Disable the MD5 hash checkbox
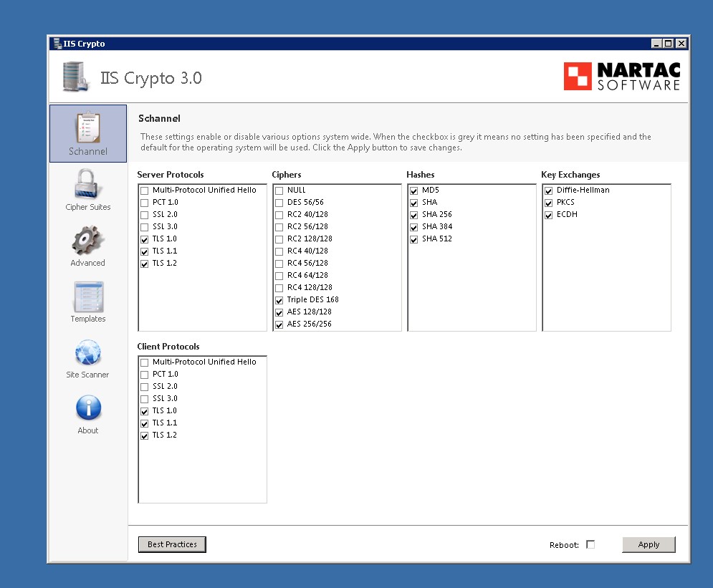The image size is (713, 588). point(414,191)
